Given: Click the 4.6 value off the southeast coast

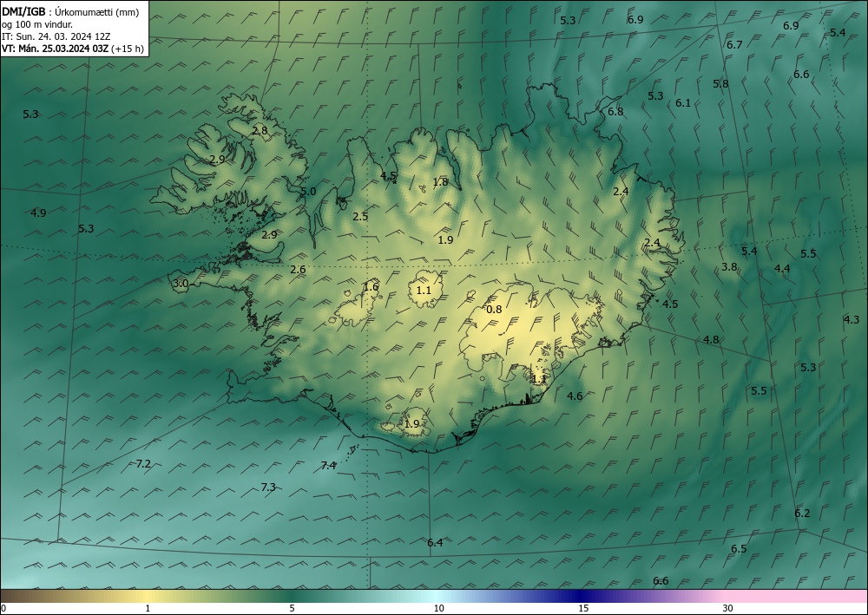Looking at the screenshot, I should (575, 396).
